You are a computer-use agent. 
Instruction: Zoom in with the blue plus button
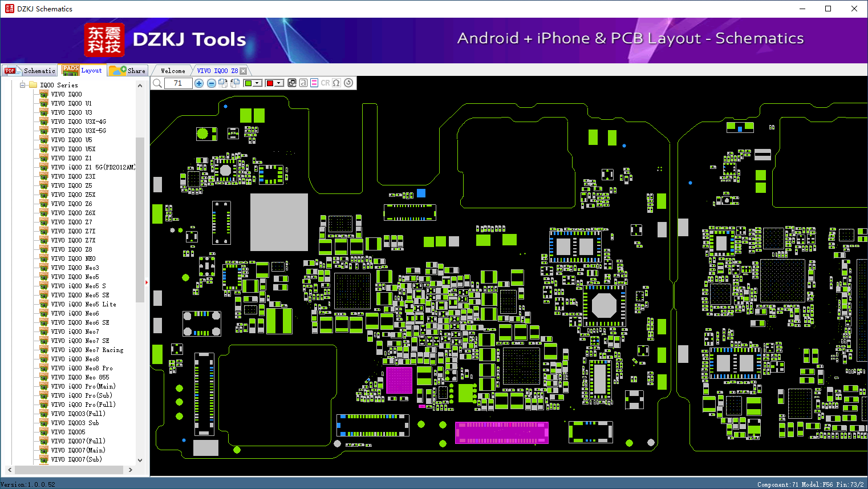coord(199,83)
